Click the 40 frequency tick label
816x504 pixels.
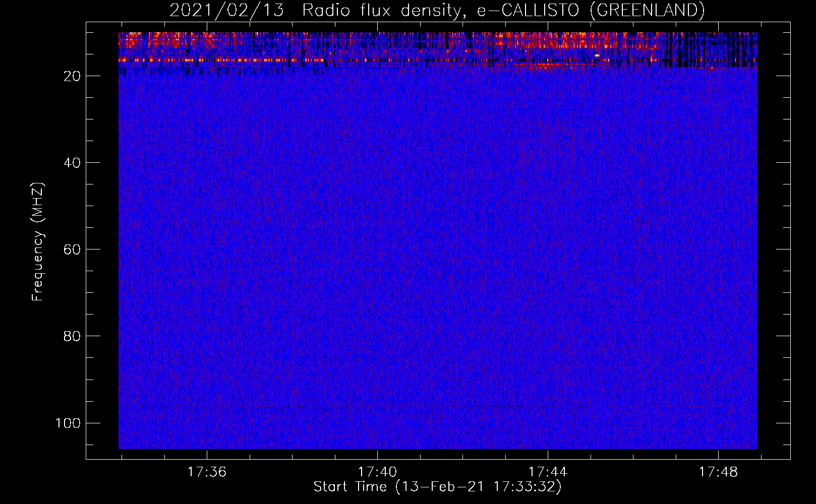tap(72, 163)
